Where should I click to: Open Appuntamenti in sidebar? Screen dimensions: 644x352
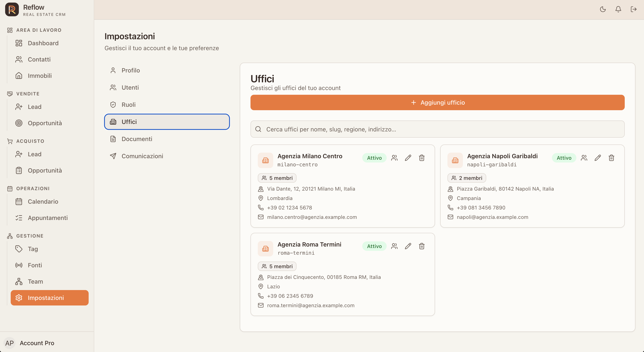(49, 218)
